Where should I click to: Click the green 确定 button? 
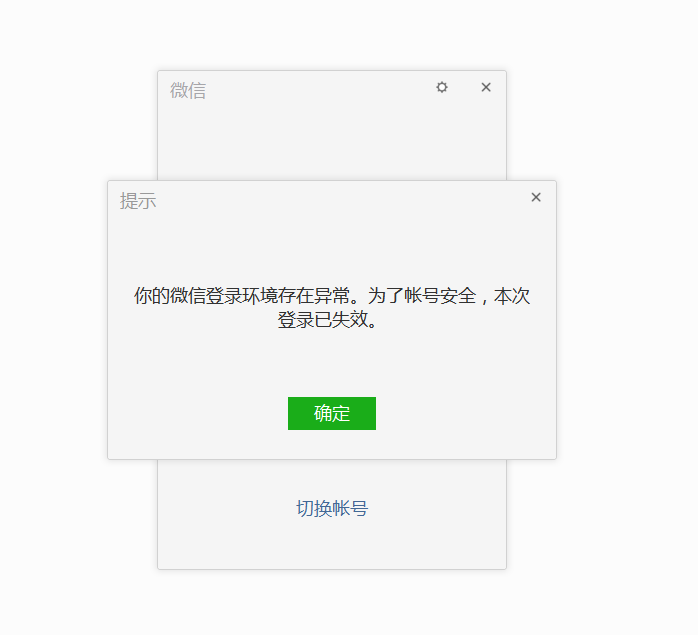(x=332, y=413)
